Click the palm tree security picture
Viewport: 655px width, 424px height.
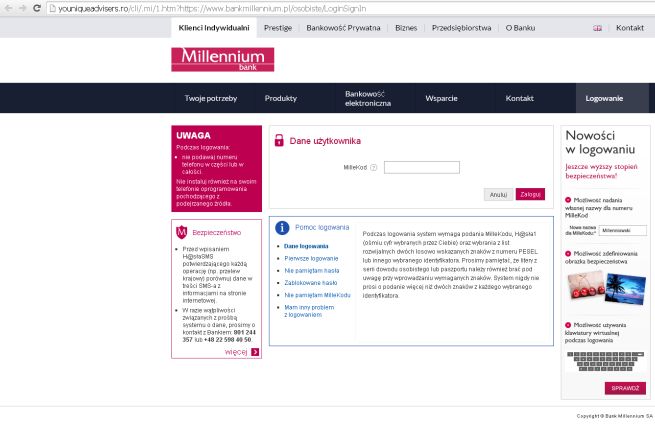coord(625,288)
